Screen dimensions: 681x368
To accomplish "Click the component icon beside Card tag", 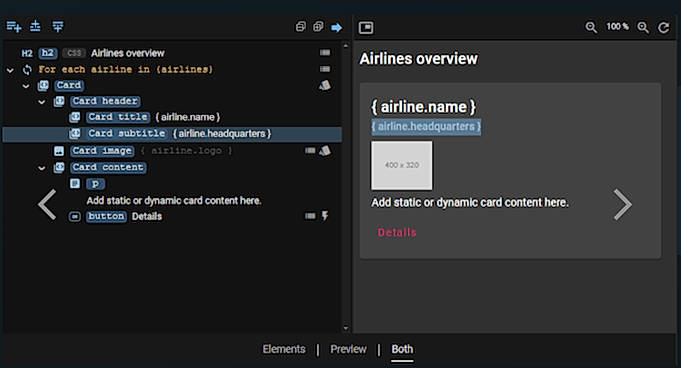I will pos(43,85).
